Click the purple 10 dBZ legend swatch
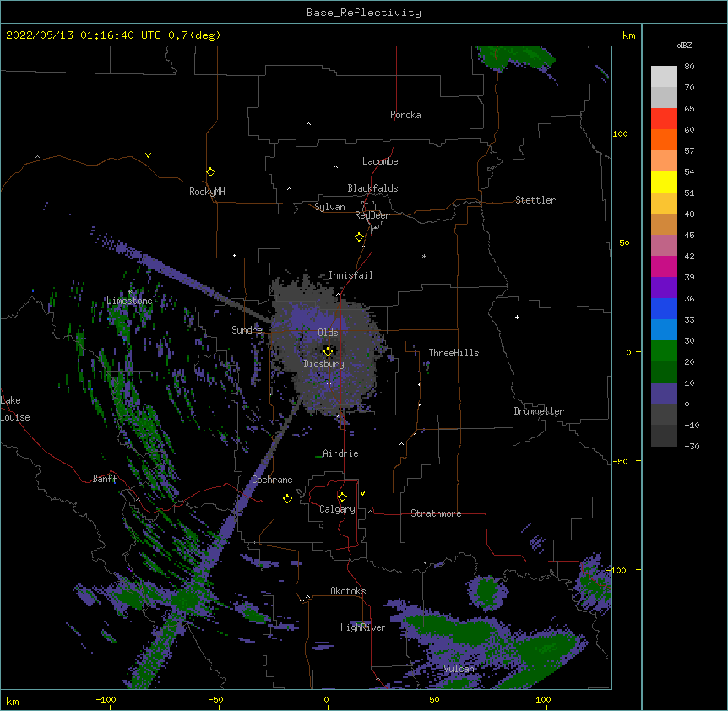Viewport: 728px width, 711px height. point(664,393)
